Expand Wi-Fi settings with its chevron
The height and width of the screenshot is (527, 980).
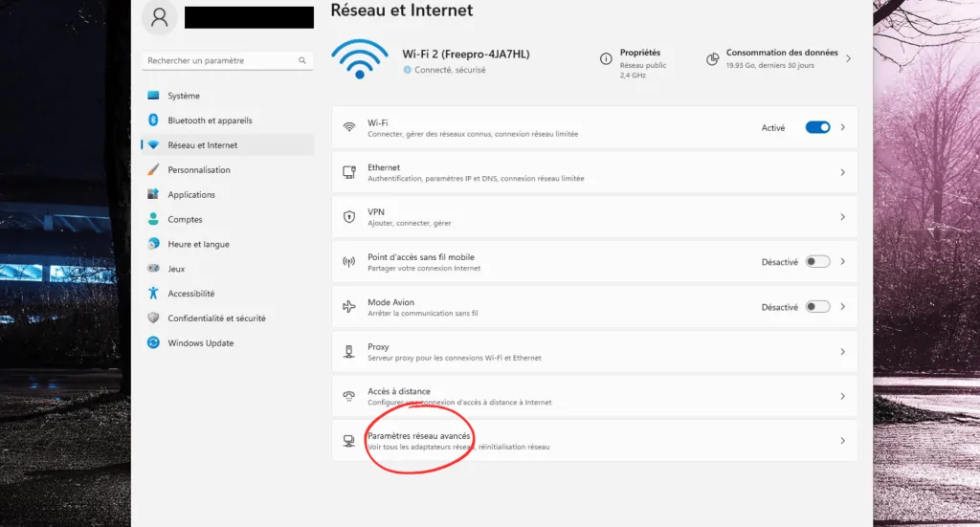point(842,127)
